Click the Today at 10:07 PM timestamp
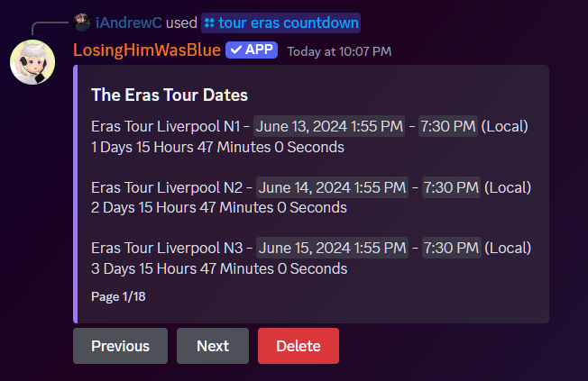Viewport: 588px width, 381px height. [339, 51]
